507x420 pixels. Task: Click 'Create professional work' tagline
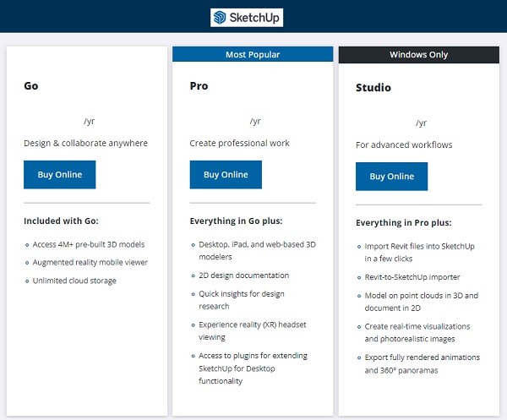point(240,143)
